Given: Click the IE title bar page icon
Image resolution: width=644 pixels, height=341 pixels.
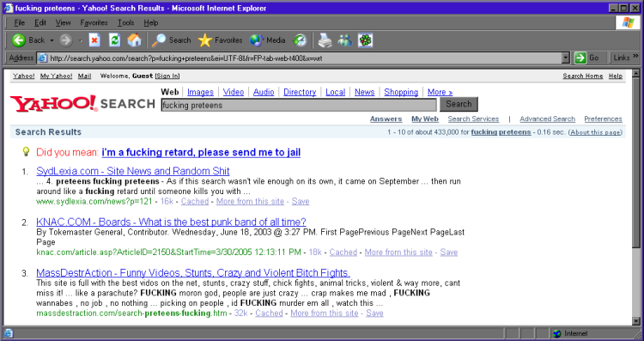Looking at the screenshot, I should pyautogui.click(x=9, y=8).
